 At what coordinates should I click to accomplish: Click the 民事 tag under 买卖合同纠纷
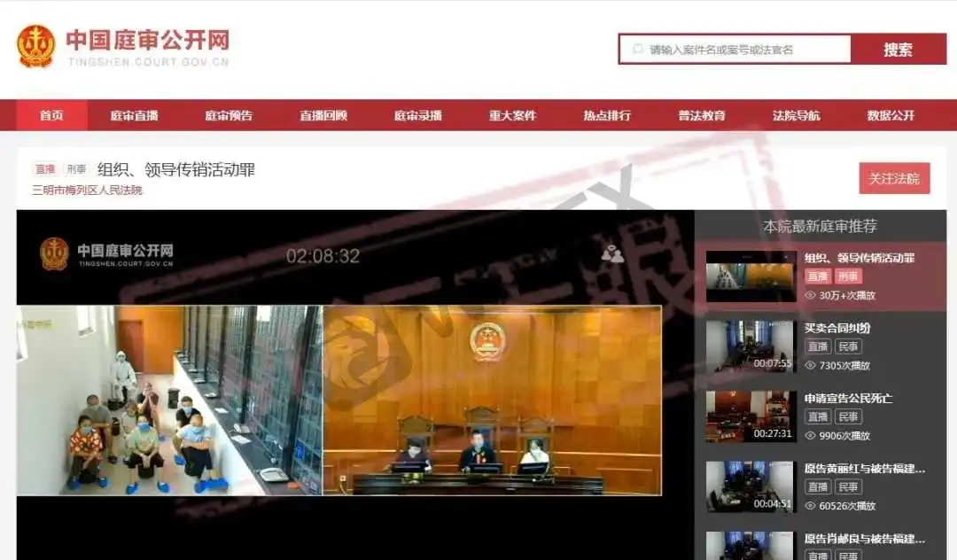(x=848, y=346)
